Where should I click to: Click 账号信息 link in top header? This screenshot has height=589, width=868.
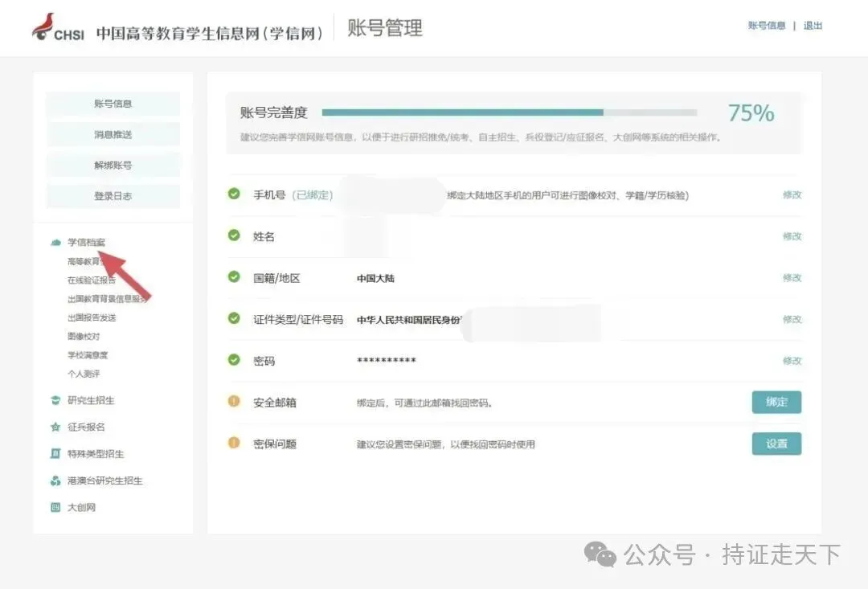pos(767,26)
